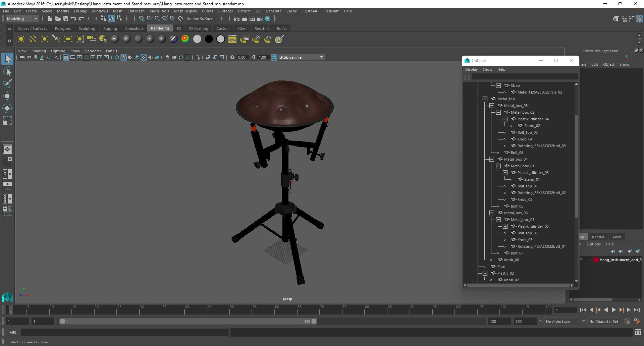Switch to the Animation shelf tab

pyautogui.click(x=134, y=28)
